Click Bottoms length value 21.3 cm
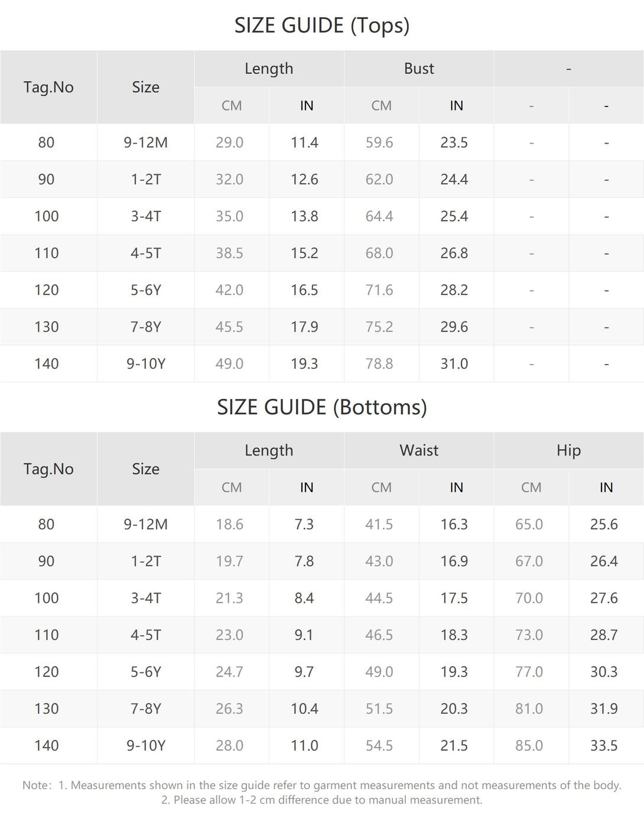The height and width of the screenshot is (822, 644). click(229, 598)
